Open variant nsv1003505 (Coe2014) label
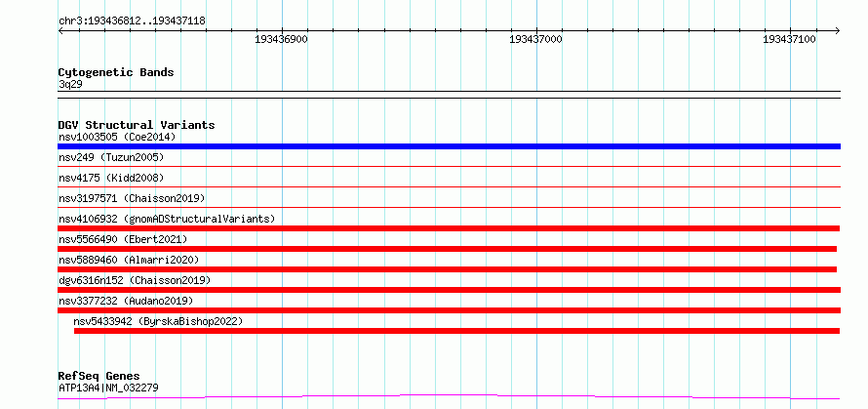 point(117,137)
